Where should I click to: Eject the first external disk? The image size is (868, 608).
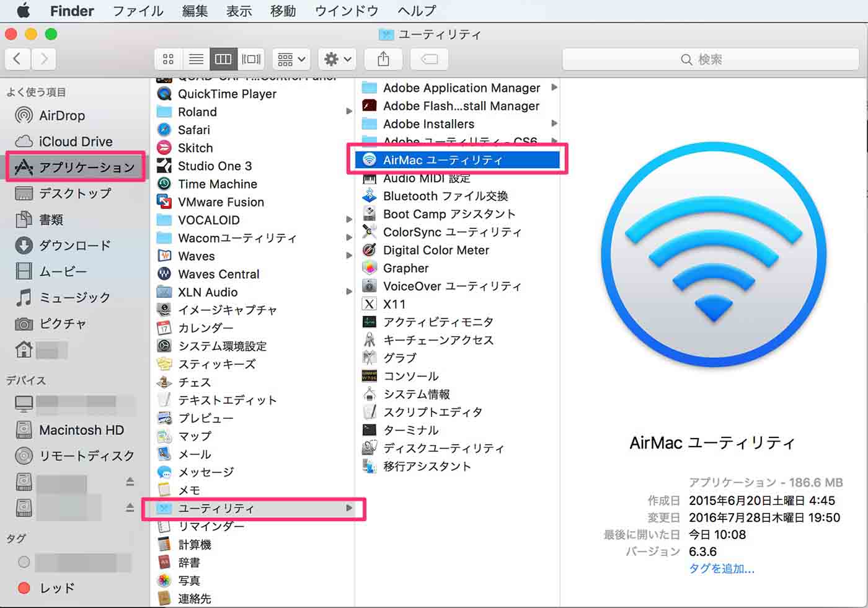pyautogui.click(x=130, y=481)
